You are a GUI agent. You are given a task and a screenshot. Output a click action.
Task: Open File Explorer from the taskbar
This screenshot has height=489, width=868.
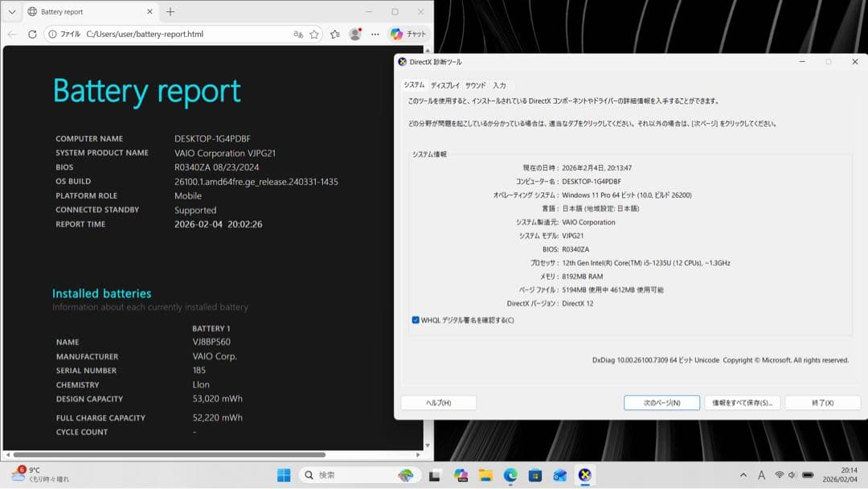(487, 475)
